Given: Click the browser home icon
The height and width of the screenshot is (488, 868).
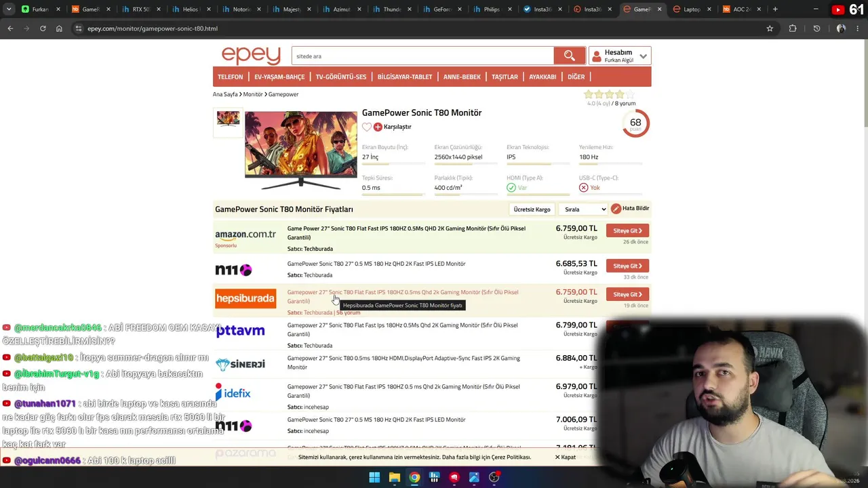Looking at the screenshot, I should point(59,28).
